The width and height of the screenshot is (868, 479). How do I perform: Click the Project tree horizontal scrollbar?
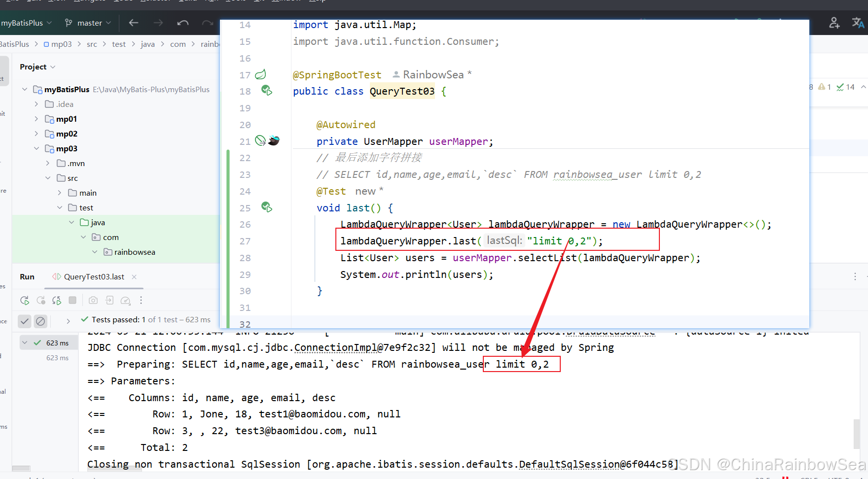click(x=21, y=468)
